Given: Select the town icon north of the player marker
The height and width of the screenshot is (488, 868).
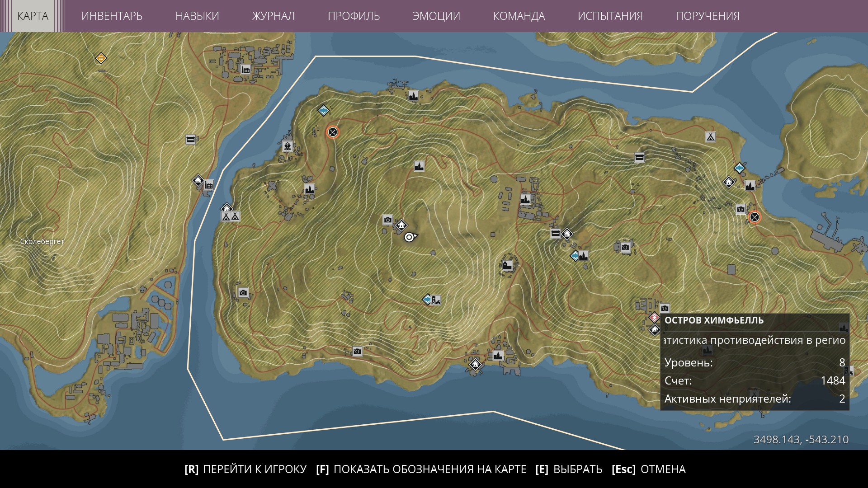Looking at the screenshot, I should coord(419,166).
